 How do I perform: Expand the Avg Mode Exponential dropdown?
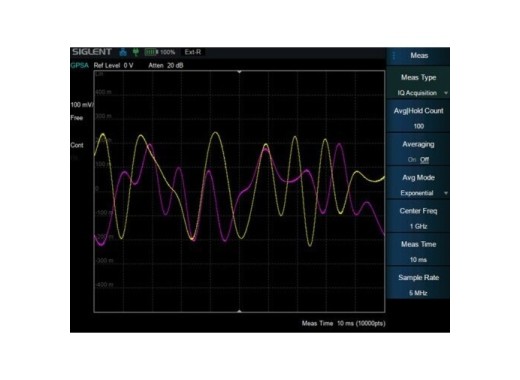tap(419, 183)
